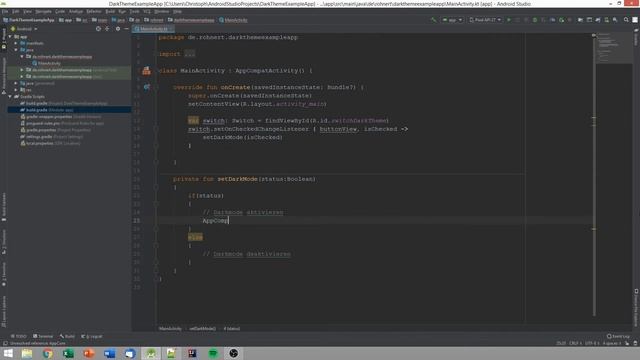Select build.gradle (Project) file
The width and height of the screenshot is (640, 360).
point(64,103)
